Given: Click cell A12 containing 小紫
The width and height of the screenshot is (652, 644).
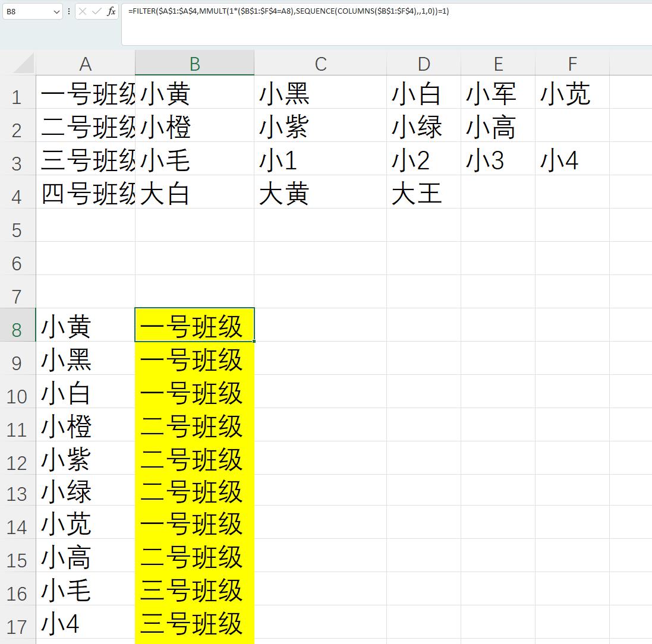Looking at the screenshot, I should tap(86, 458).
